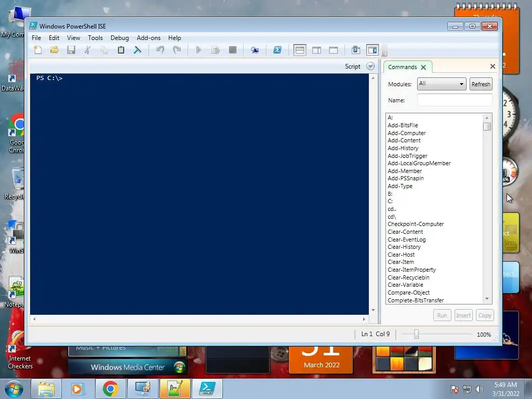The width and height of the screenshot is (532, 399).
Task: Paste from clipboard toolbar icon
Action: pyautogui.click(x=121, y=50)
